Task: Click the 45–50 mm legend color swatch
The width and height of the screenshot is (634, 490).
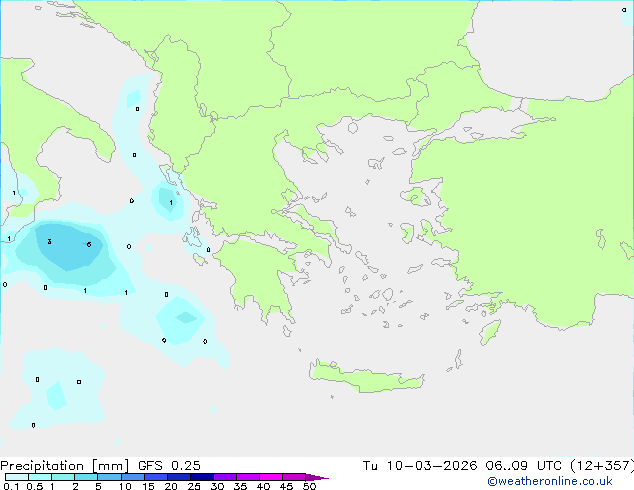Action: pos(294,477)
